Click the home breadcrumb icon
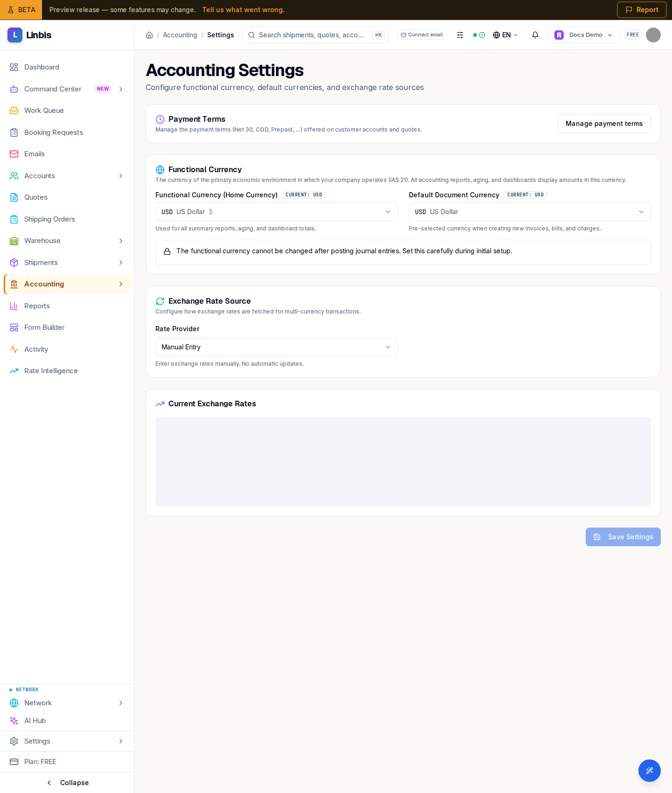Image resolution: width=672 pixels, height=793 pixels. pyautogui.click(x=149, y=35)
